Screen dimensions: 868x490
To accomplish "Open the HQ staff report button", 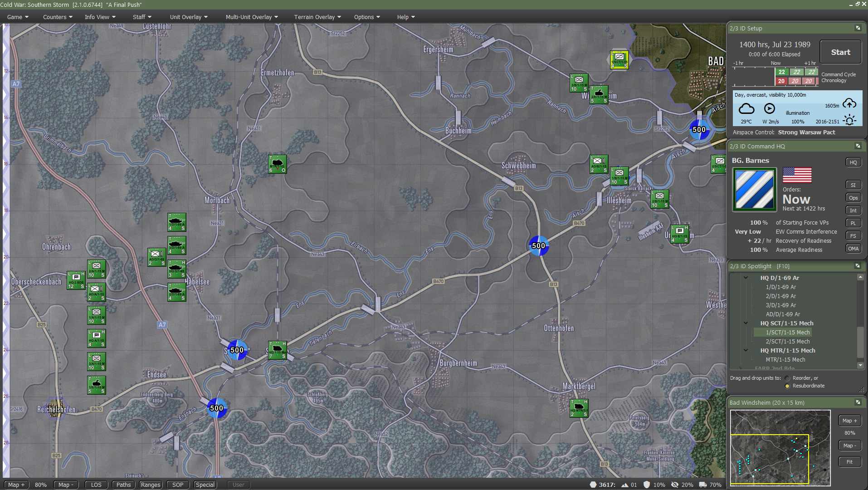I will [x=853, y=162].
